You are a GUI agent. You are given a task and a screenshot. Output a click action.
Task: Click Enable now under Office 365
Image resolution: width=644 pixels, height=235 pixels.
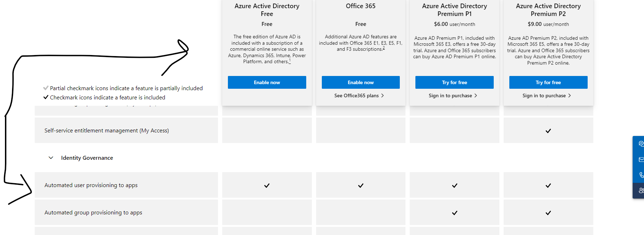tap(361, 82)
